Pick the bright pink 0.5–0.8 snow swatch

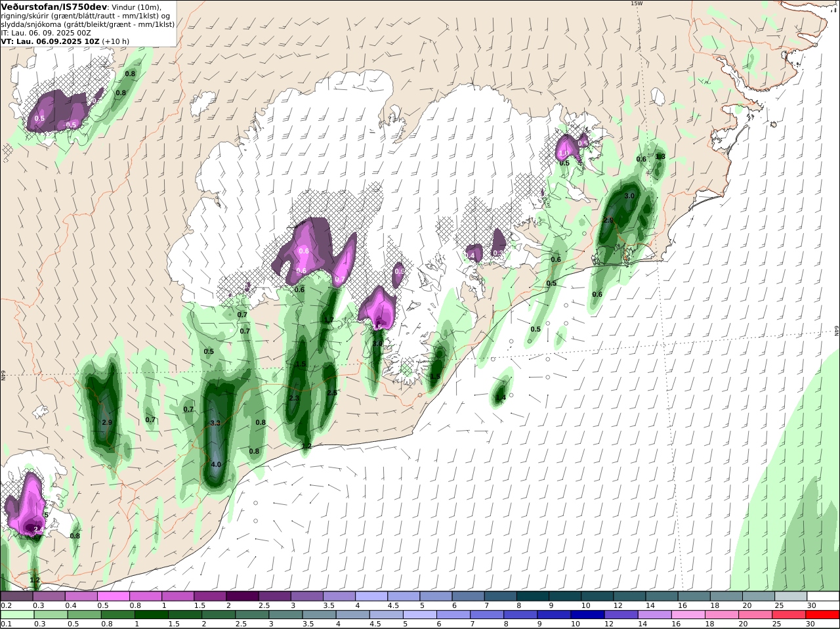click(x=113, y=596)
